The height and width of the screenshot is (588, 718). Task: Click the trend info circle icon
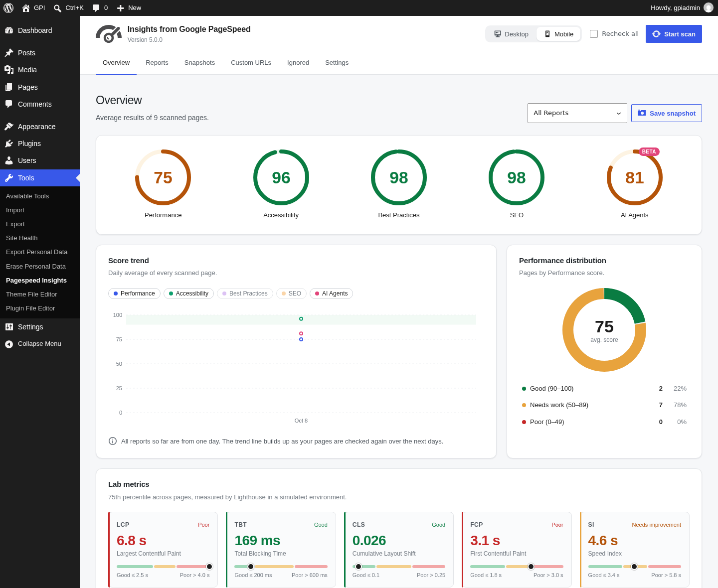coord(113,441)
